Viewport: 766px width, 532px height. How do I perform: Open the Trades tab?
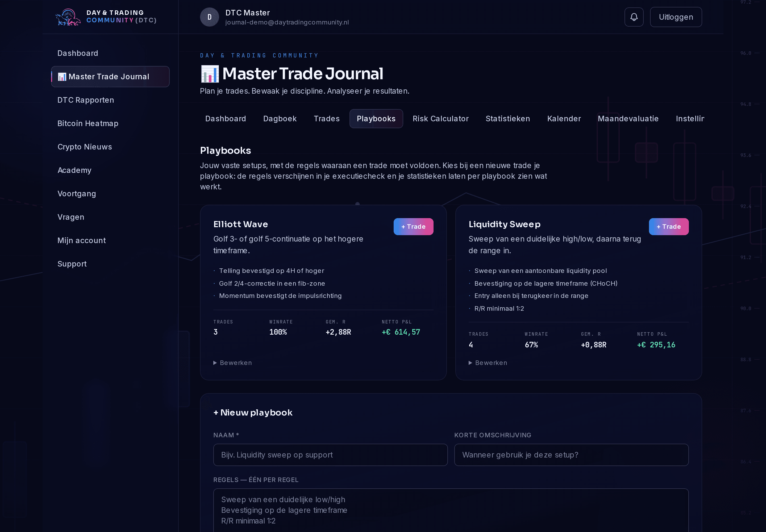click(327, 119)
